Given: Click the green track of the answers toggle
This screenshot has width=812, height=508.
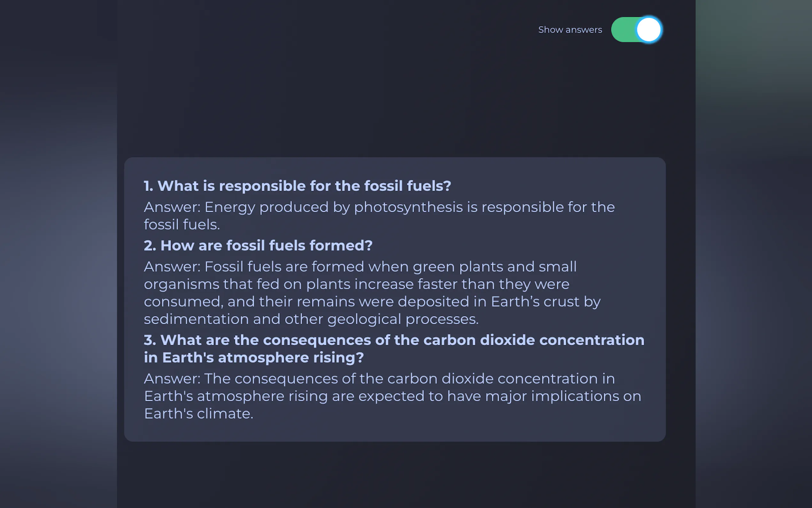Looking at the screenshot, I should pos(623,29).
